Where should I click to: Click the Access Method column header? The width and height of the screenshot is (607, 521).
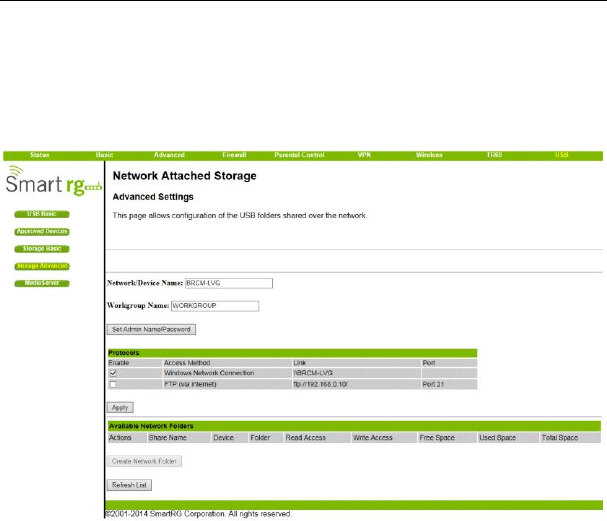pos(187,363)
